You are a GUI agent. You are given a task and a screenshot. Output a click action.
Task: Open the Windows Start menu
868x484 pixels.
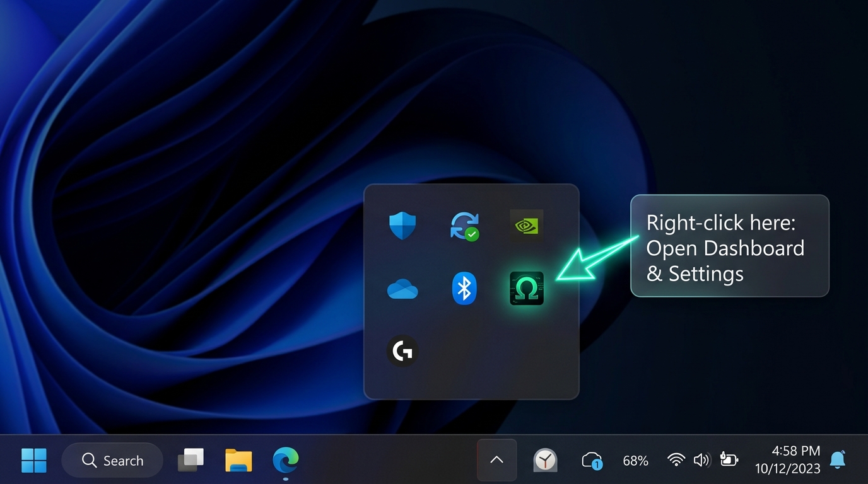click(34, 461)
